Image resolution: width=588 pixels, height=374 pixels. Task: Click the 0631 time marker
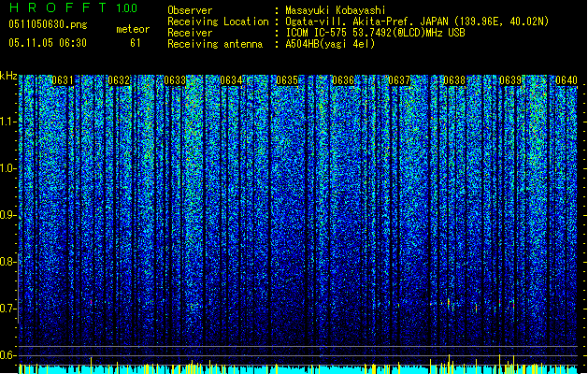[63, 80]
